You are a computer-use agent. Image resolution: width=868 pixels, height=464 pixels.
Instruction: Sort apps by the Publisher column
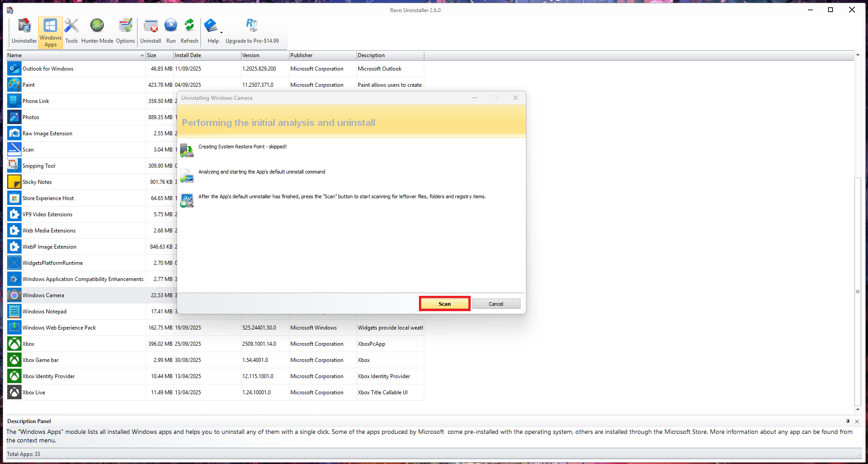click(322, 55)
